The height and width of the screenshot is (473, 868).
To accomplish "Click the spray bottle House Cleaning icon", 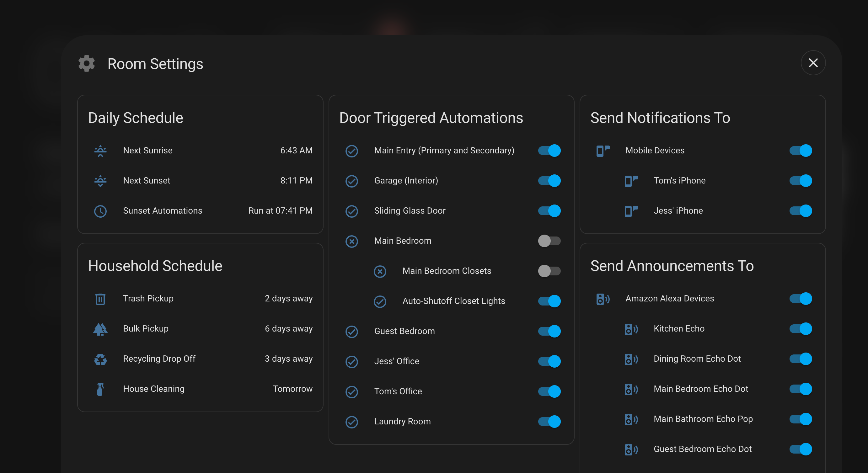I will (100, 389).
